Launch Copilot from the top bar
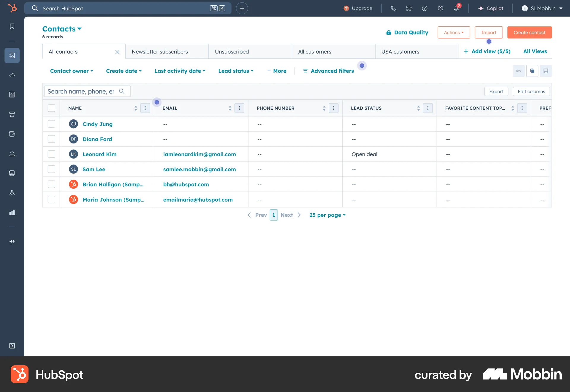 coord(490,8)
